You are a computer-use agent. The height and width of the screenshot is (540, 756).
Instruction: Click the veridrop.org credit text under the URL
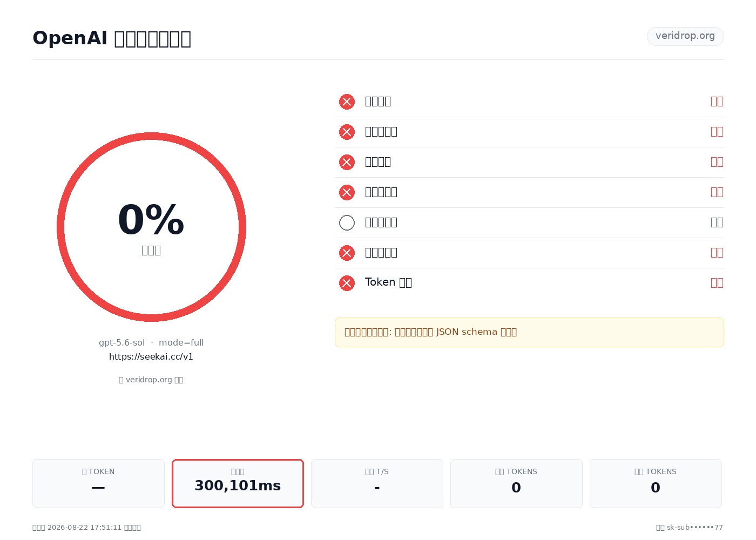[151, 380]
